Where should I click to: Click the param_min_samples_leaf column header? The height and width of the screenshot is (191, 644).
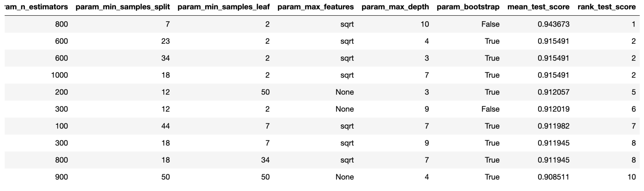pyautogui.click(x=223, y=8)
